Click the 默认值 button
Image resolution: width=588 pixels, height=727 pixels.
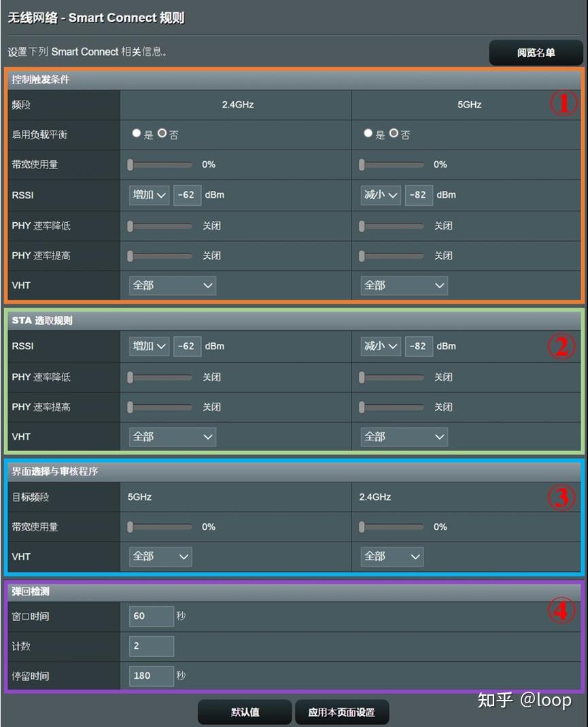tap(244, 712)
